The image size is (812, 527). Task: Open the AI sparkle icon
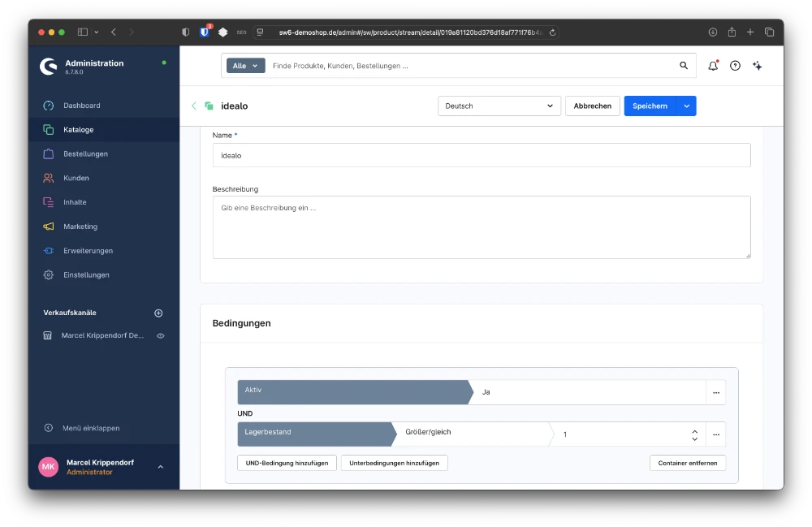[757, 66]
